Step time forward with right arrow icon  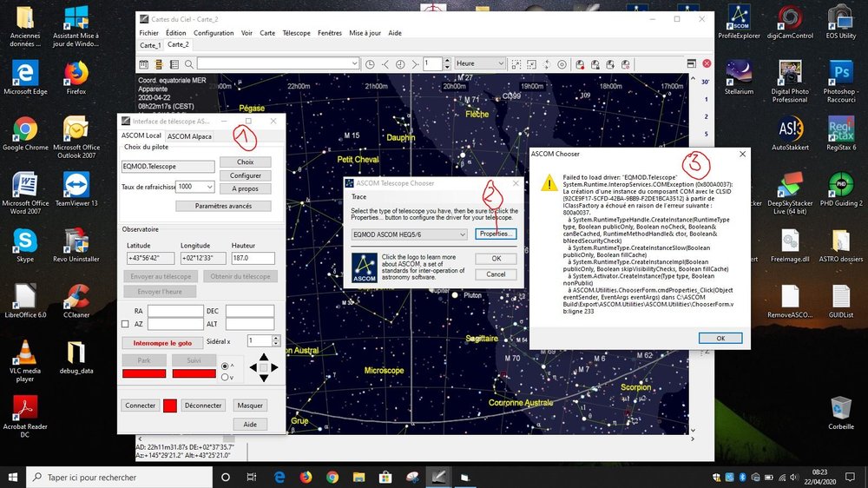(x=415, y=64)
